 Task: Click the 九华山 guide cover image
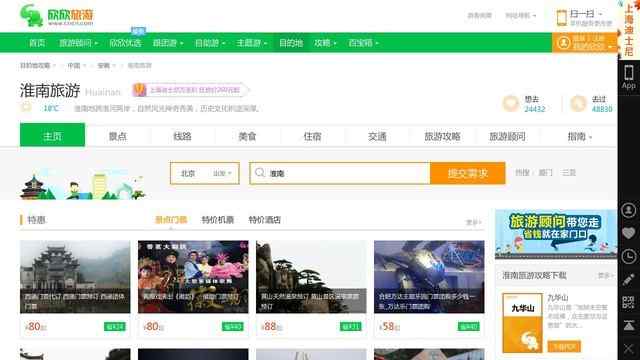click(522, 323)
